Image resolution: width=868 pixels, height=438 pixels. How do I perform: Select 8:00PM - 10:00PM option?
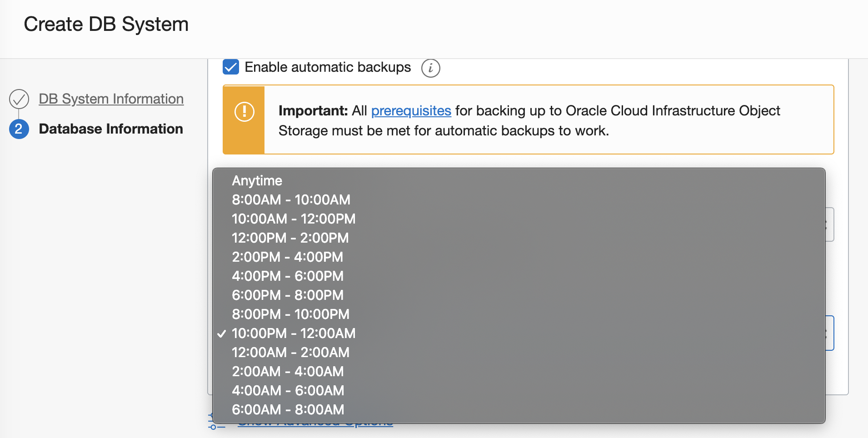(x=519, y=314)
